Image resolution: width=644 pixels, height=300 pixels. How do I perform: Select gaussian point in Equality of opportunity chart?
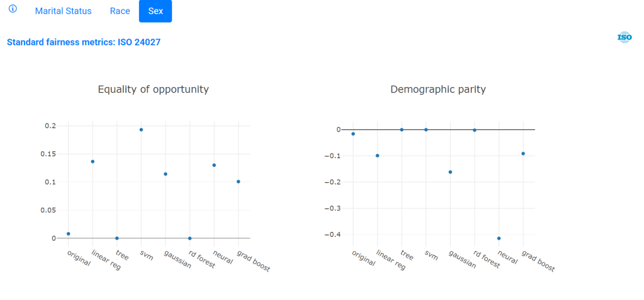[x=166, y=174]
